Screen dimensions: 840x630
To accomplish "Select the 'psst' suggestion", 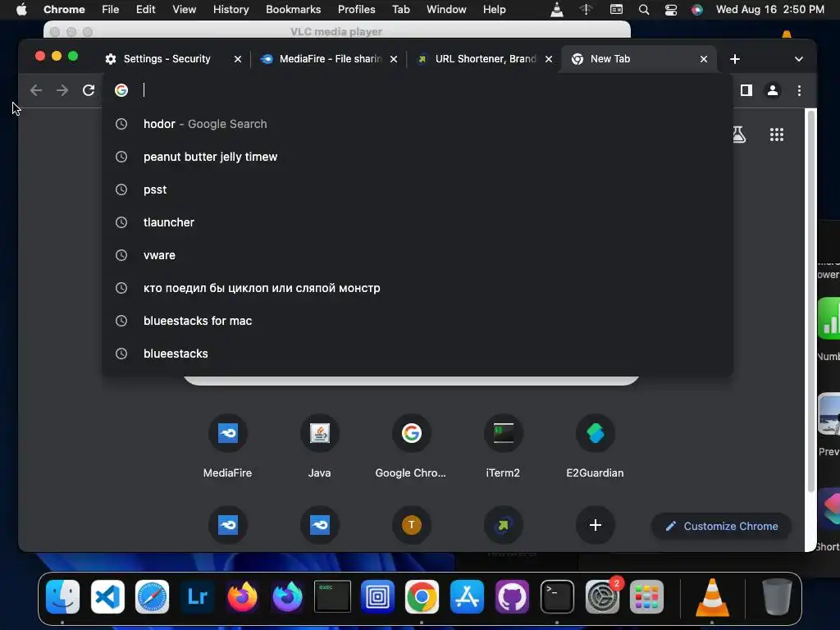I will tap(418, 189).
